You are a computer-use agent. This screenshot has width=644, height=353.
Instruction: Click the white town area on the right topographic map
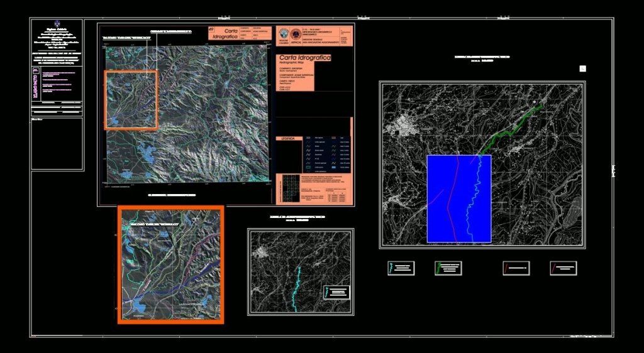click(x=401, y=124)
